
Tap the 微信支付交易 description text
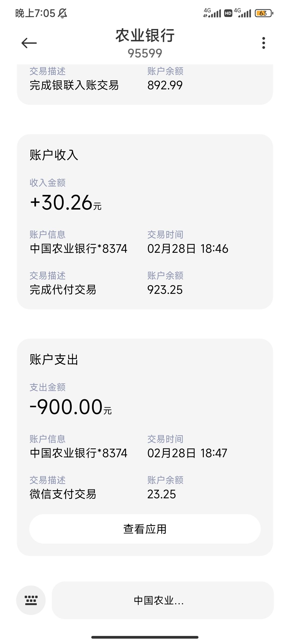point(63,494)
